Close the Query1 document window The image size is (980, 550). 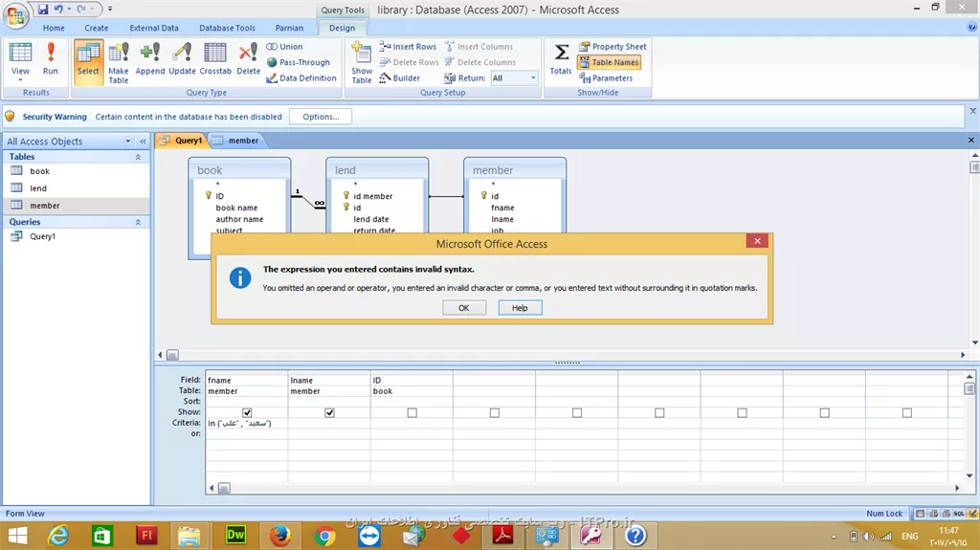[971, 140]
